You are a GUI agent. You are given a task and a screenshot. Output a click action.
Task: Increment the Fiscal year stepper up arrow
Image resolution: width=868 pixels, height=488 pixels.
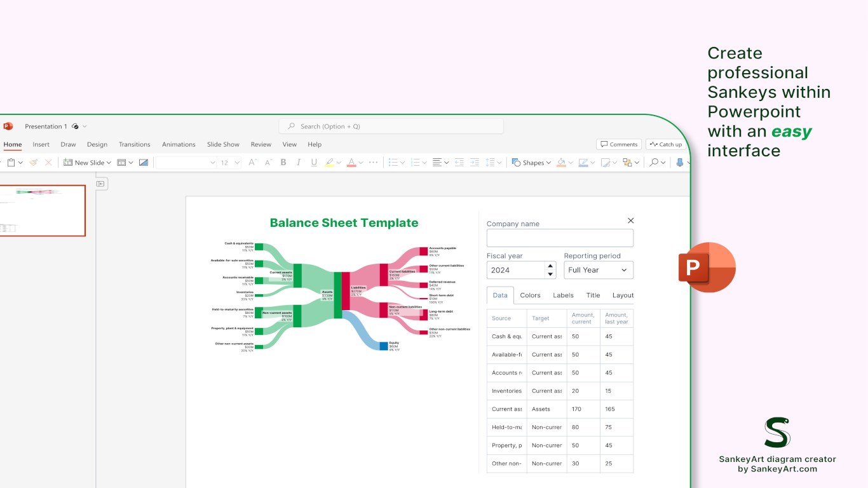point(551,266)
